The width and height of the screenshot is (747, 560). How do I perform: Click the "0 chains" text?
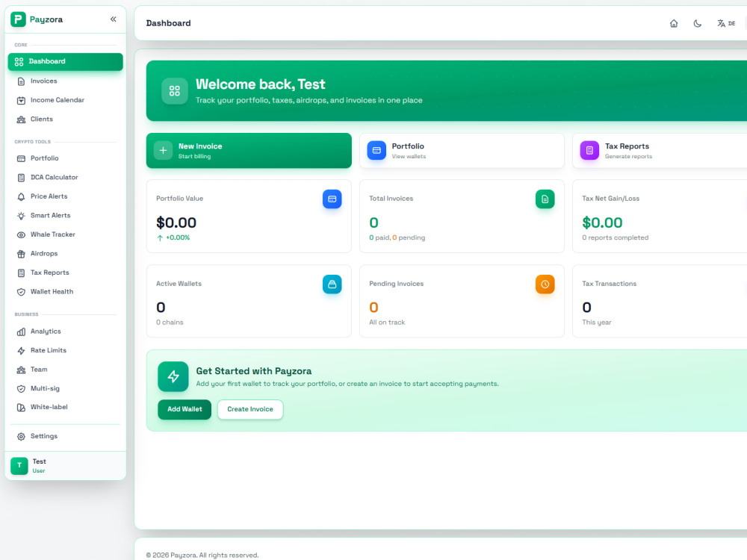point(170,323)
